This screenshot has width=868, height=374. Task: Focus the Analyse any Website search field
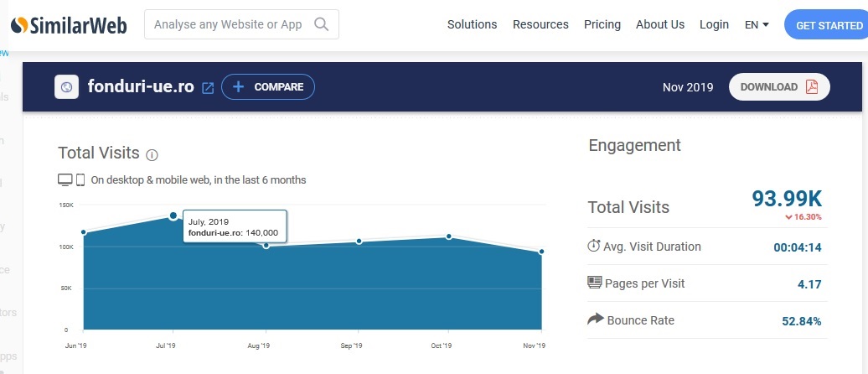(241, 24)
